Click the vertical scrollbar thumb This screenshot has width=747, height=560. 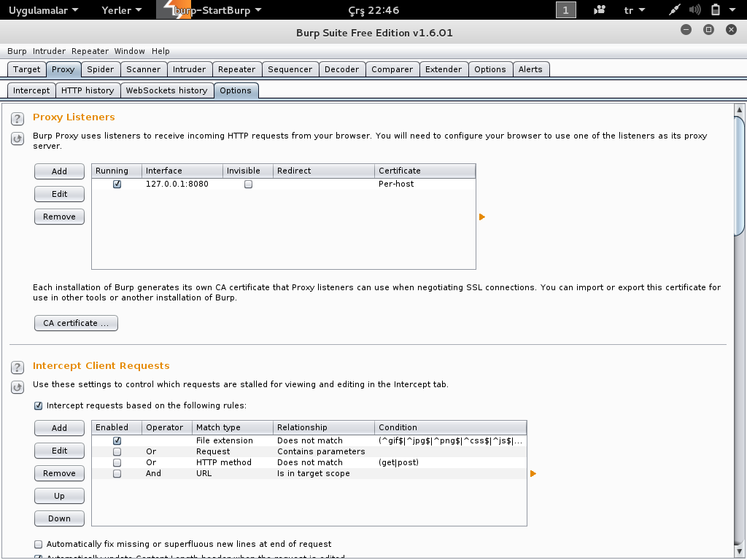click(740, 175)
